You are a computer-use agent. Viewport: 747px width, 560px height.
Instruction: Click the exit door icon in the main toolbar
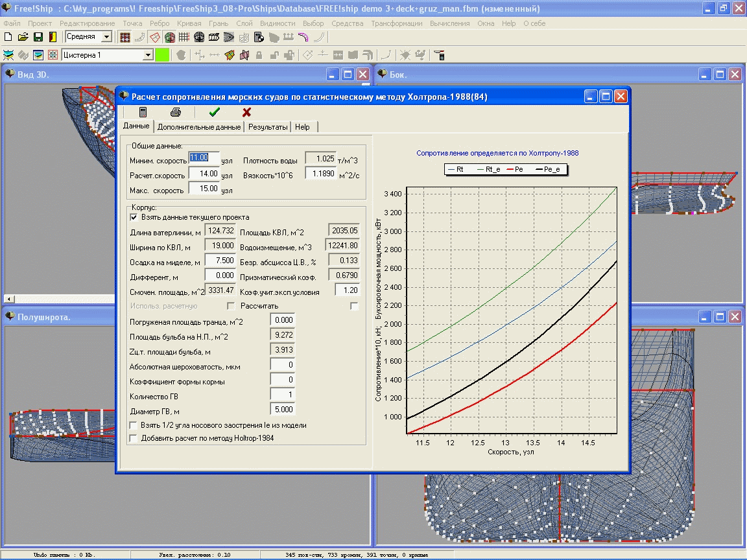point(53,37)
